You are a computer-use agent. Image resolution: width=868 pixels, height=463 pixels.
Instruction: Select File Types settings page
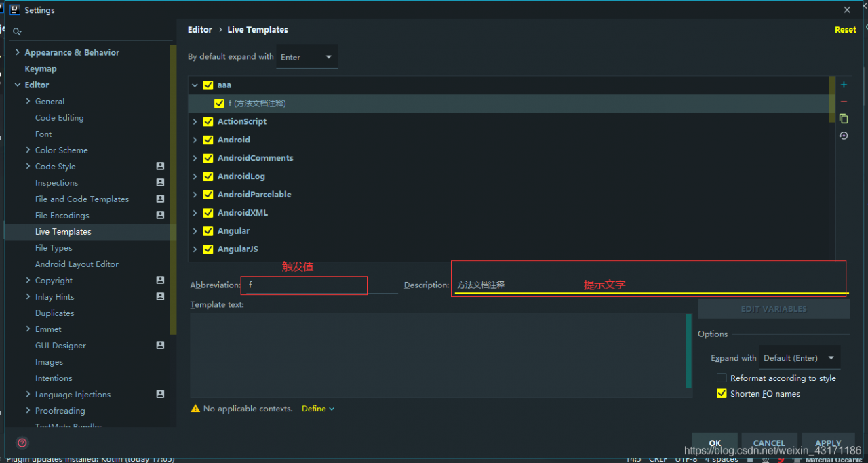[x=54, y=247]
